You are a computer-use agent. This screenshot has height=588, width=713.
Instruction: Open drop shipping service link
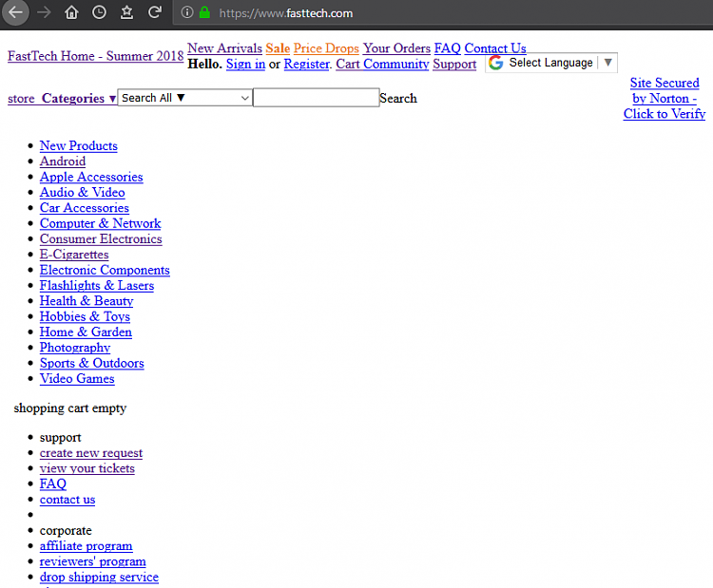coord(99,578)
